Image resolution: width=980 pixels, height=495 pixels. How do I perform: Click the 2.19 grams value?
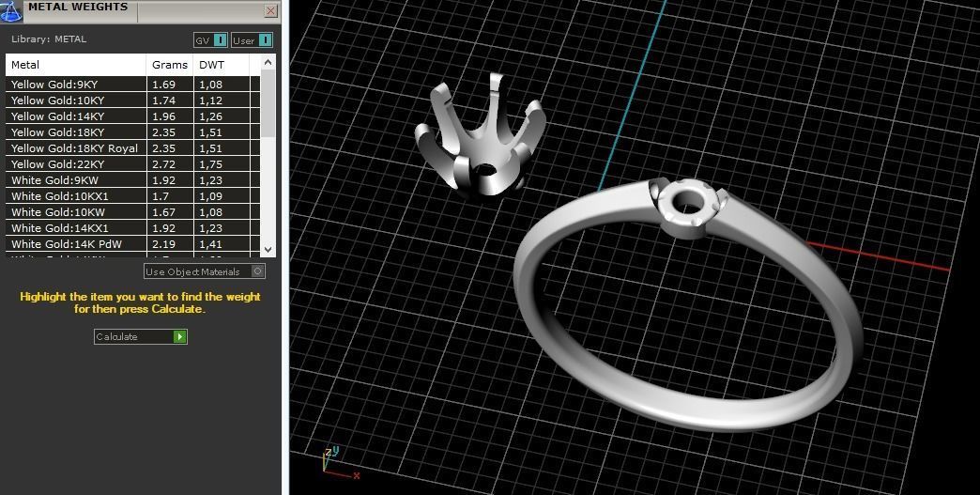click(163, 244)
